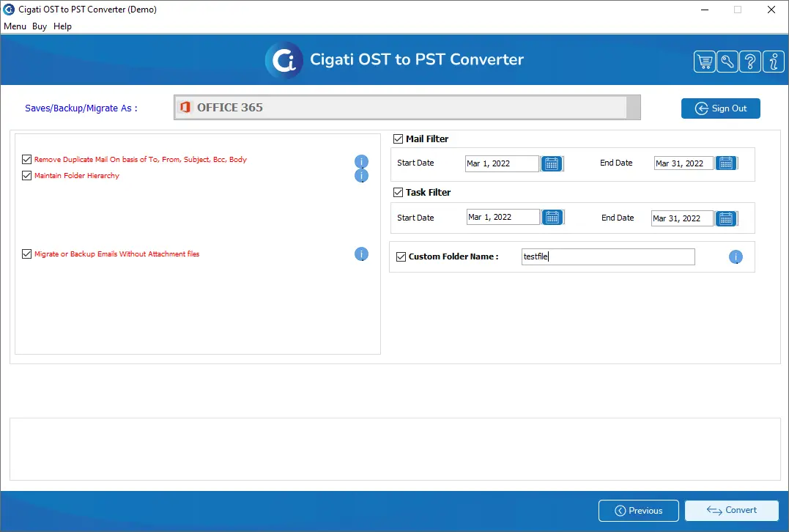Click the app icon in title bar
The image size is (789, 532).
tap(9, 10)
